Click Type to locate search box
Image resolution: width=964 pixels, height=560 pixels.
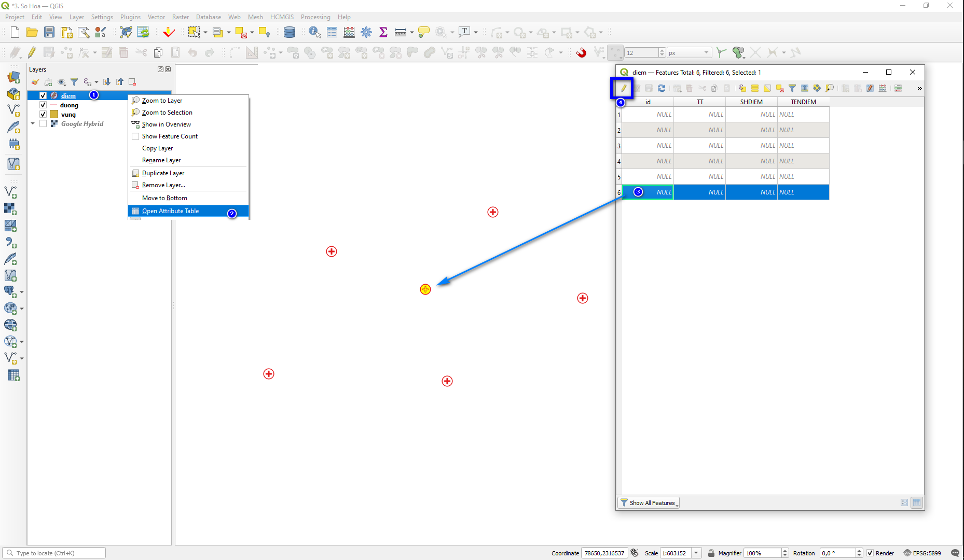click(54, 553)
